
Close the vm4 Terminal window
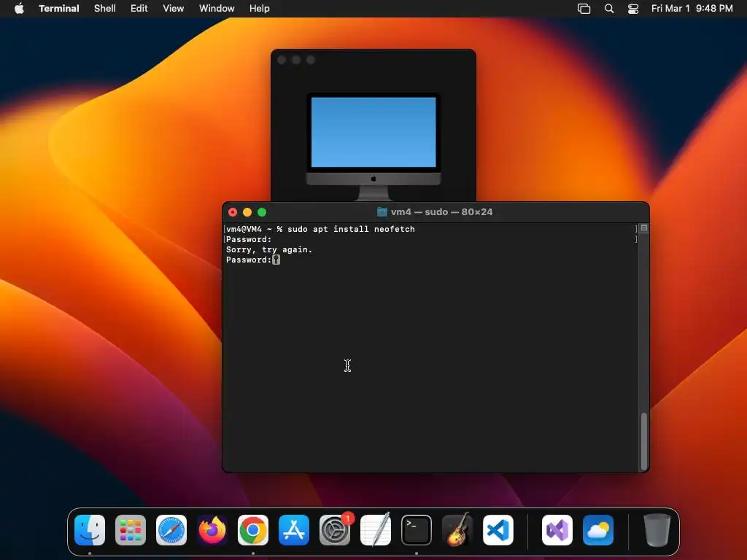coord(233,212)
